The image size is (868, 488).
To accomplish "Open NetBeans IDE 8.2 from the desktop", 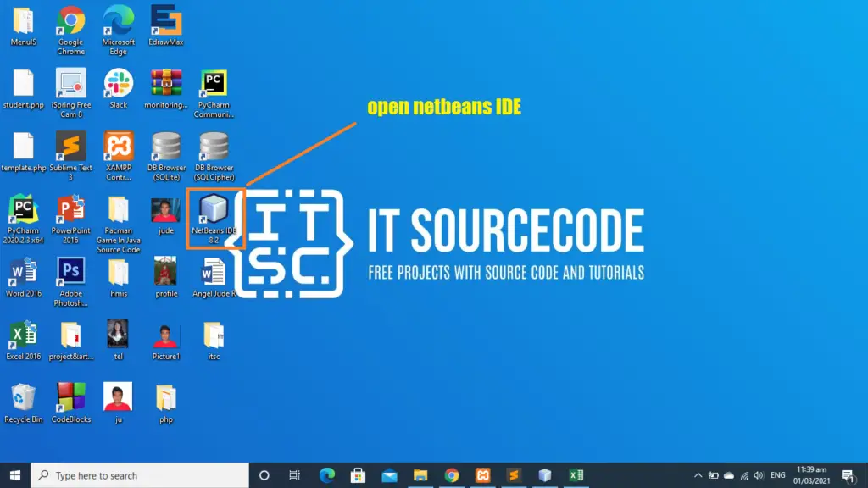I will (x=214, y=212).
